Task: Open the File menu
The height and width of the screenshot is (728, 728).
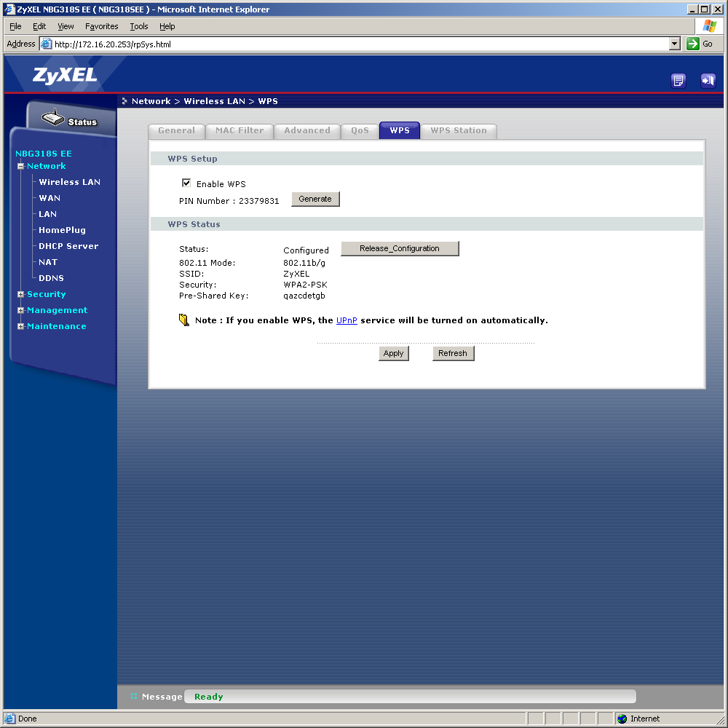Action: 15,26
